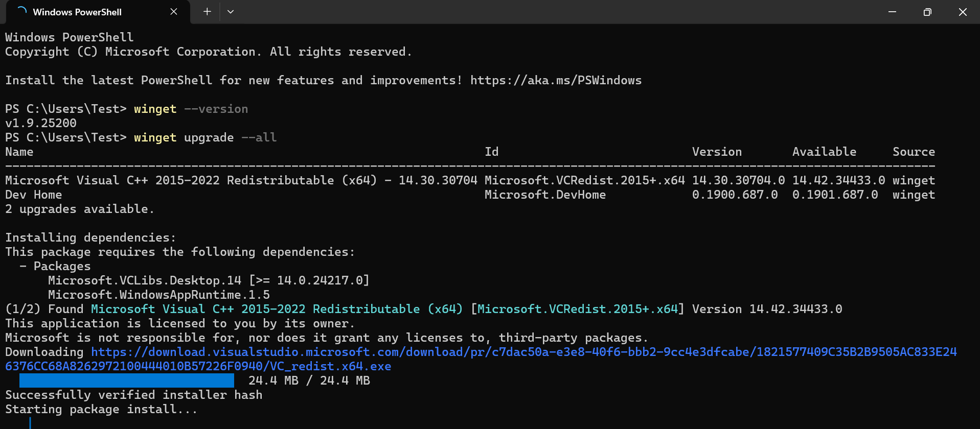The height and width of the screenshot is (429, 980).
Task: Click the '14.42.34433.0' available cell in table
Action: tap(838, 180)
